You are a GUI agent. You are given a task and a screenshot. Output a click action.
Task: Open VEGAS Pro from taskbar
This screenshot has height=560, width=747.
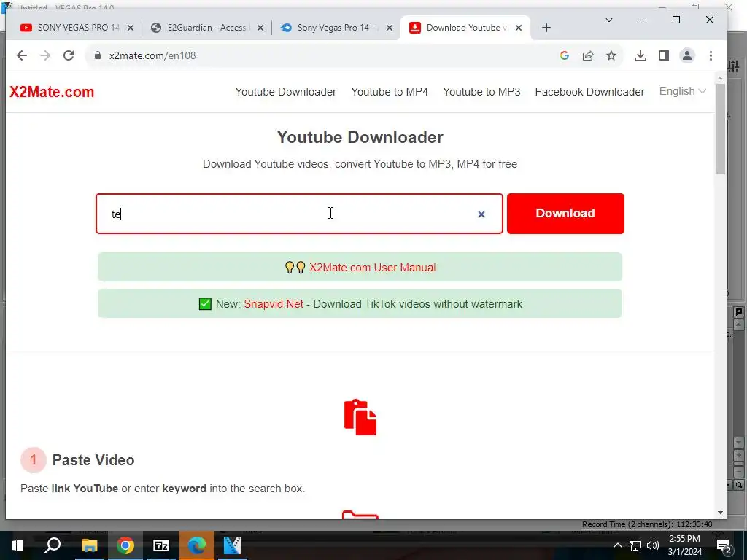233,545
